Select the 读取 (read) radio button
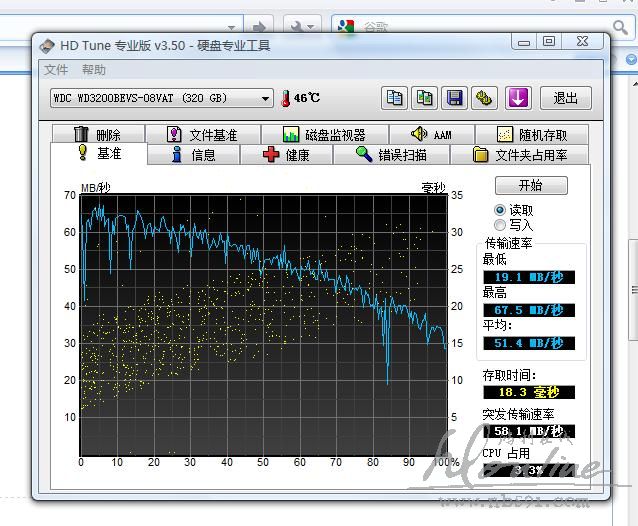Screen dimensions: 638x526 tap(500, 210)
